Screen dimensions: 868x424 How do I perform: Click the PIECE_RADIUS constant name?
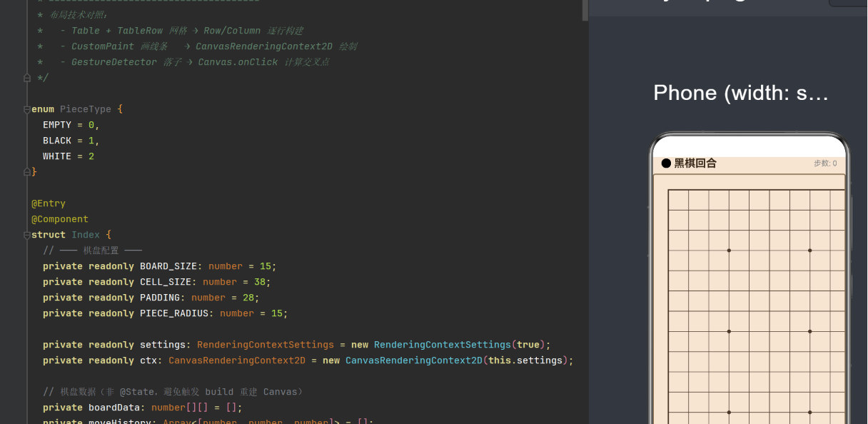(174, 313)
